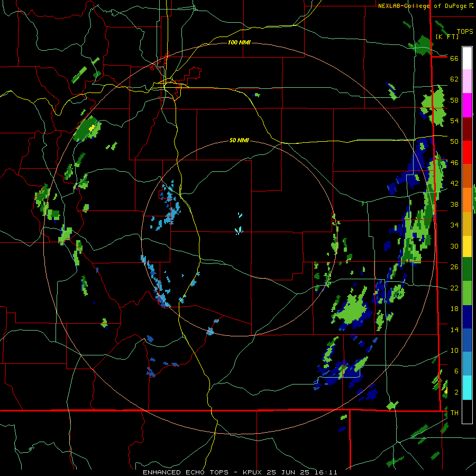Click the legend value '58'
Screen dimensions: 476x476
click(454, 100)
